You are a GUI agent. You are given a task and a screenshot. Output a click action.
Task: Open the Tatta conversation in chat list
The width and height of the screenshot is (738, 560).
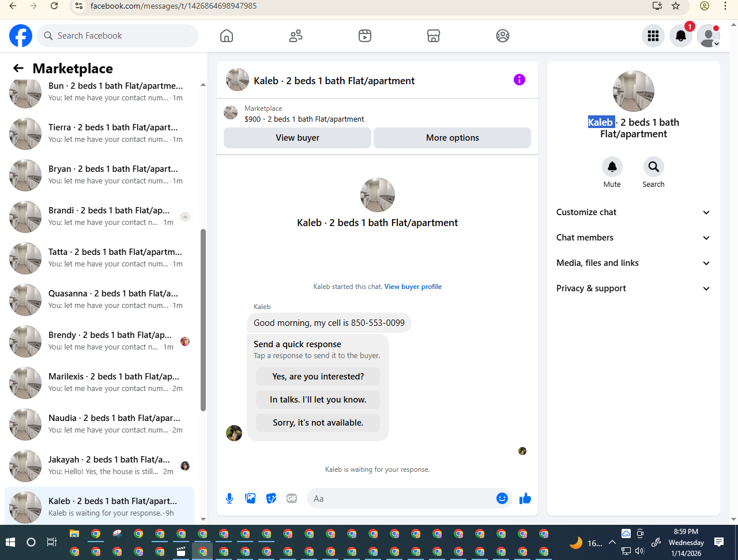click(99, 258)
